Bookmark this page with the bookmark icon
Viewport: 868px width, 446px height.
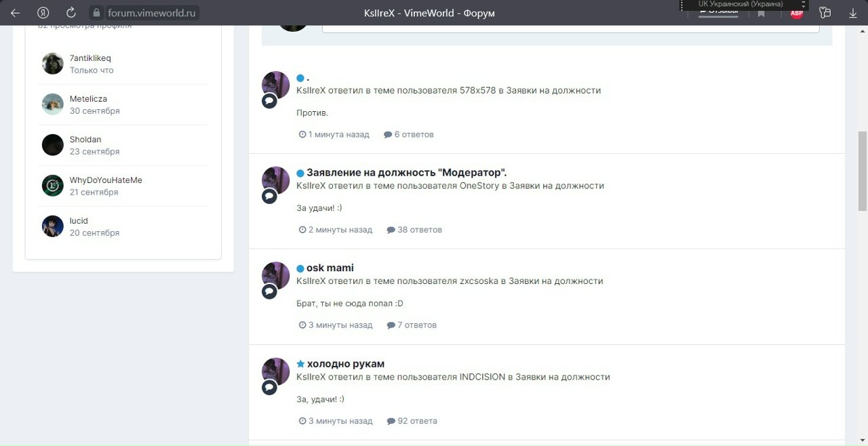(761, 14)
